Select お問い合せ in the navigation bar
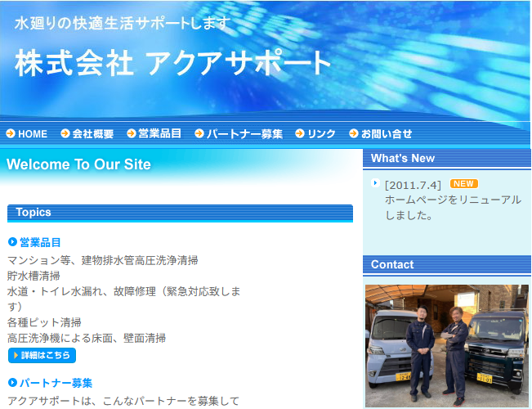This screenshot has height=409, width=532. (387, 133)
